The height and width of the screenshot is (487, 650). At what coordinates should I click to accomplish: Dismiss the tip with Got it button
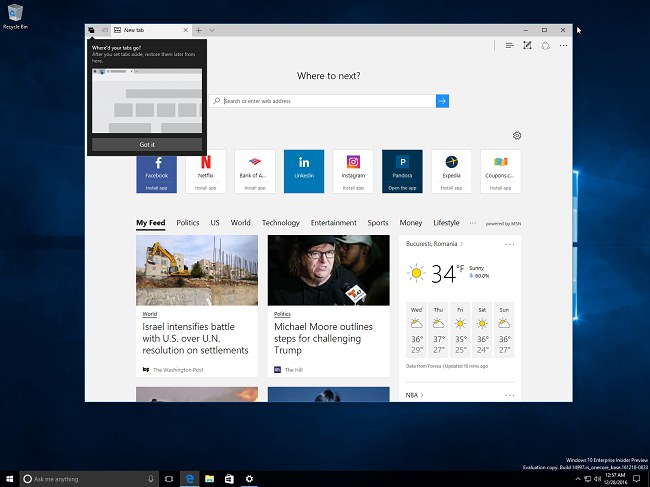[147, 145]
